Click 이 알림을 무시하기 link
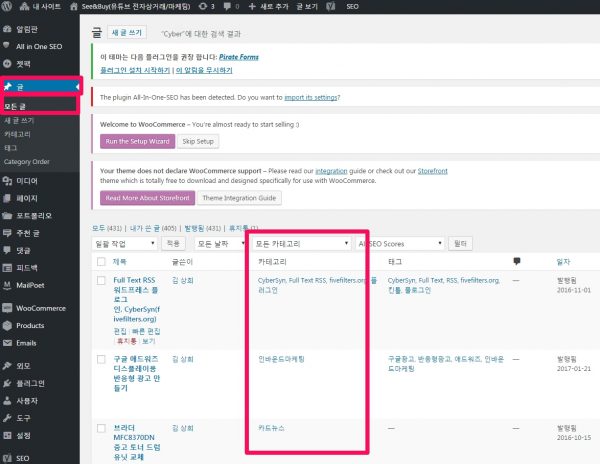 pos(204,70)
